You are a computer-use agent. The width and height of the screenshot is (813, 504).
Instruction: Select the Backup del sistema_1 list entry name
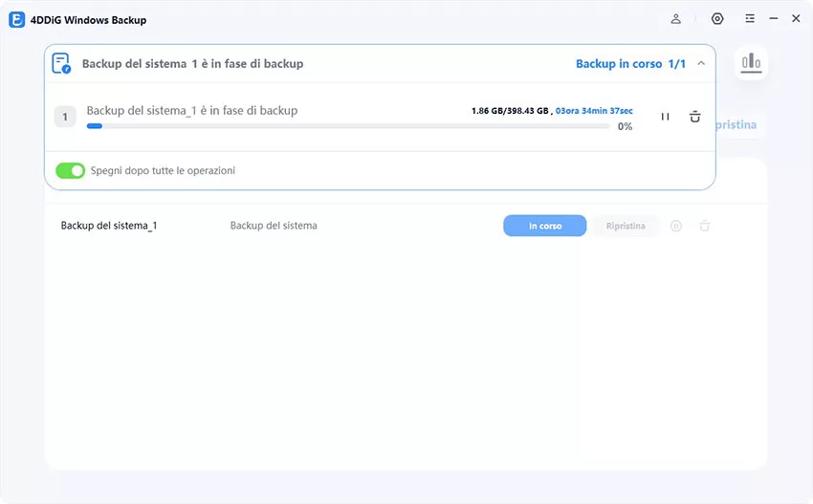109,226
